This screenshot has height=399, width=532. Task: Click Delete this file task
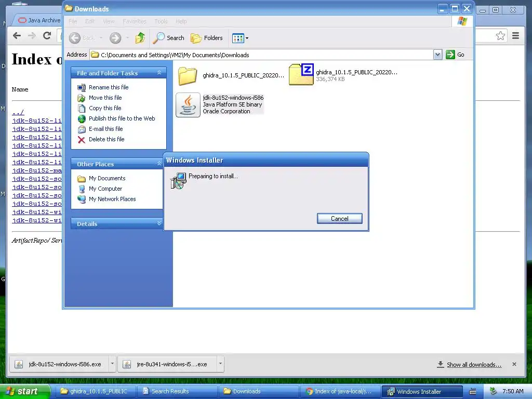(107, 139)
